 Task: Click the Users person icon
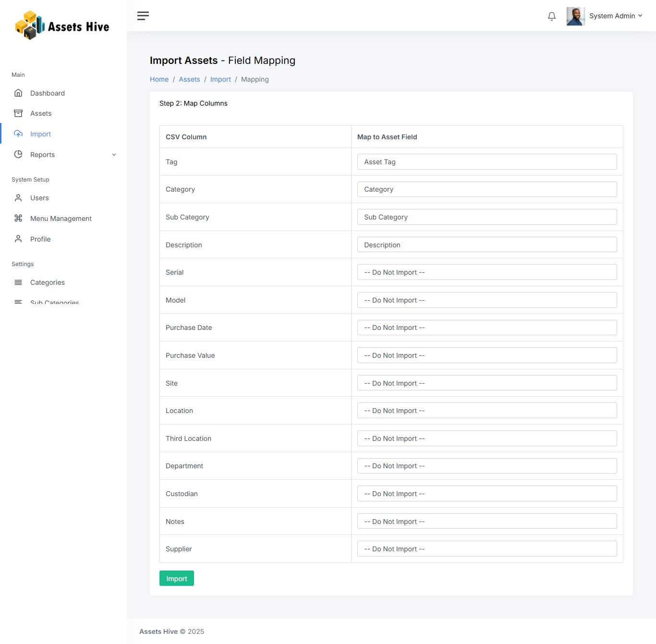coord(18,198)
